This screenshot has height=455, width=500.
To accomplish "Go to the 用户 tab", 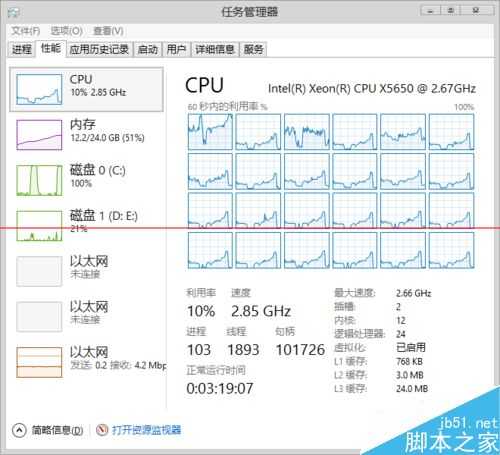I will click(176, 50).
